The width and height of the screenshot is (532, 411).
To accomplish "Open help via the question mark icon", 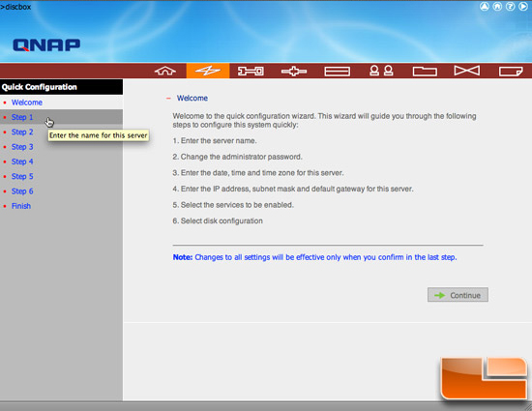I will coord(511,6).
